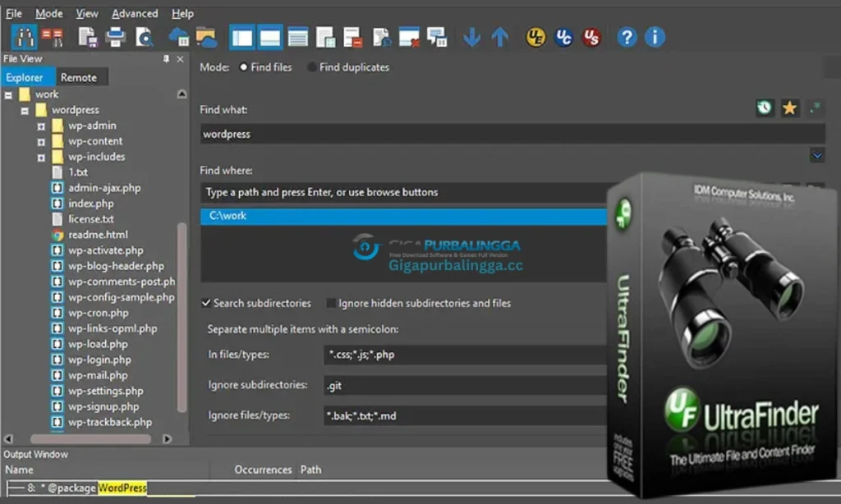Expand the wp-content folder
This screenshot has width=841, height=504.
click(41, 142)
